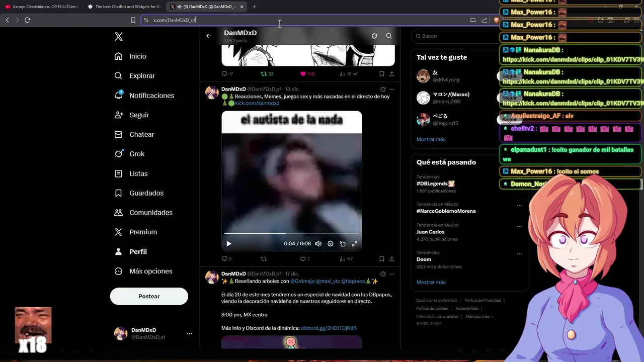Open Perfil in the sidebar

point(130,252)
